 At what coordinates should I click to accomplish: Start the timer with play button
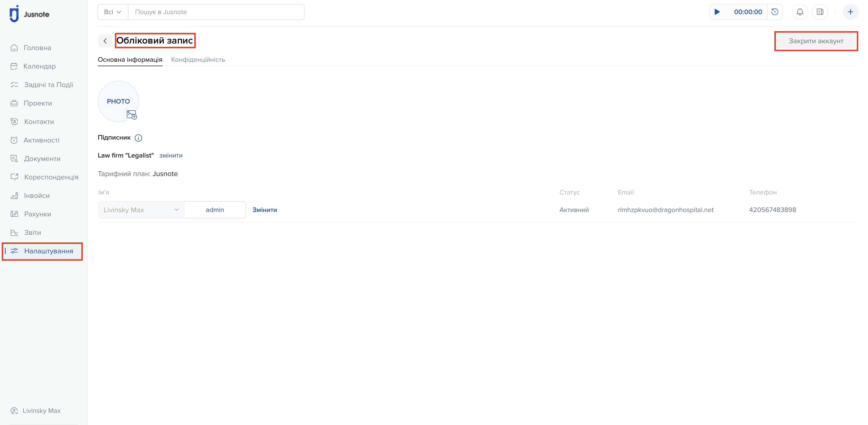(717, 12)
